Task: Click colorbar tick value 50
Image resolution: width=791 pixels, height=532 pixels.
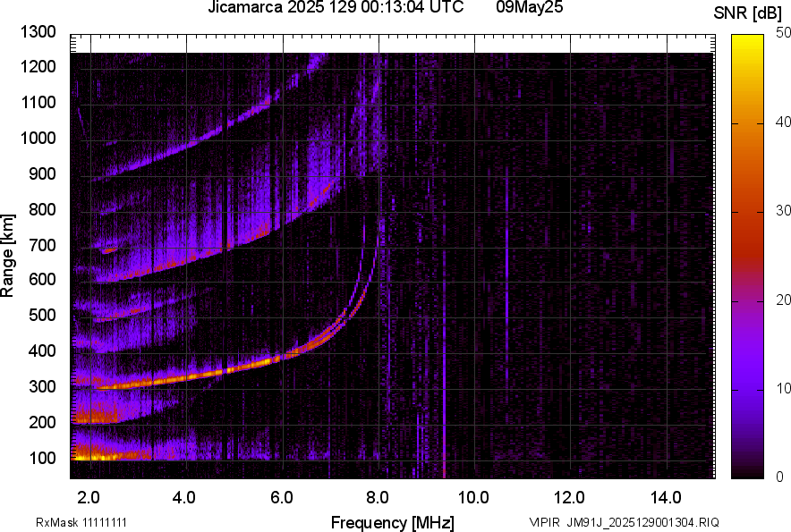Action: (783, 33)
